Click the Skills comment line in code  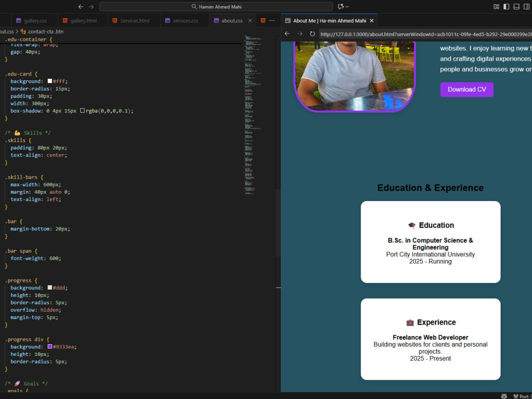(x=28, y=133)
